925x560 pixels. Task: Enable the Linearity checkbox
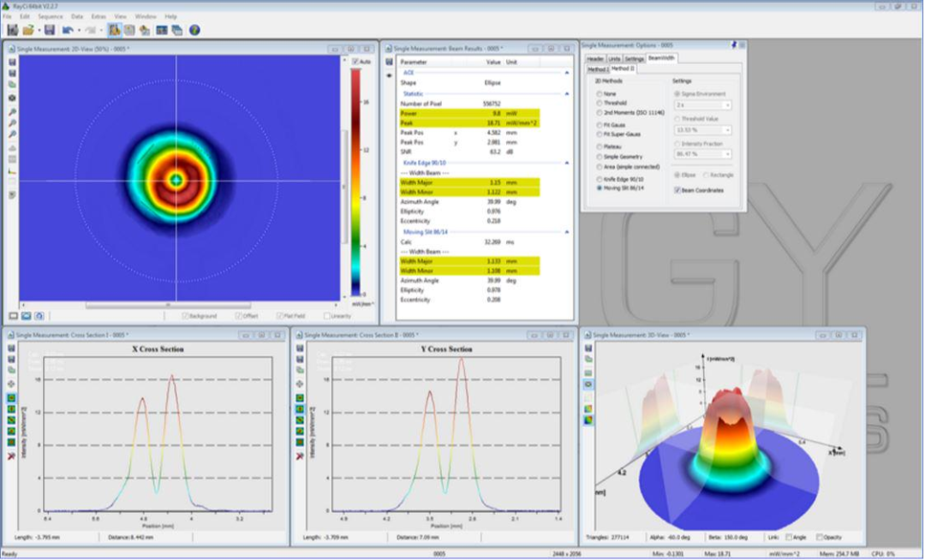click(326, 316)
